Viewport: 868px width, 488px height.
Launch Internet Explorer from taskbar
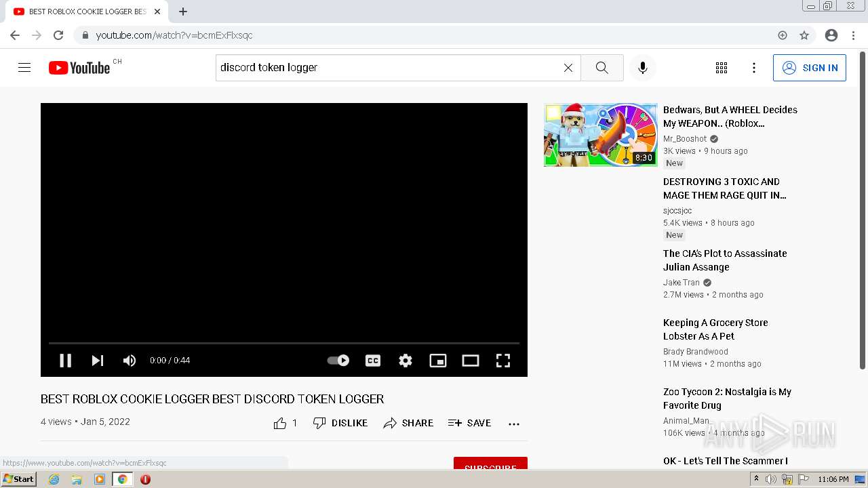click(x=54, y=479)
